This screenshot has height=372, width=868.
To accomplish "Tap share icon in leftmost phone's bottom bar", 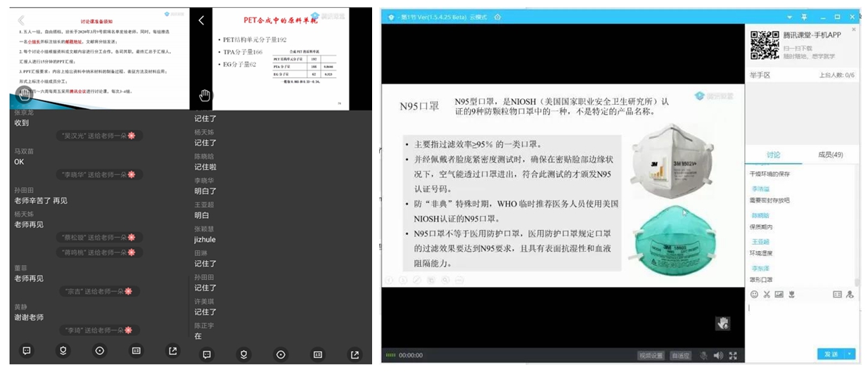I will [172, 350].
